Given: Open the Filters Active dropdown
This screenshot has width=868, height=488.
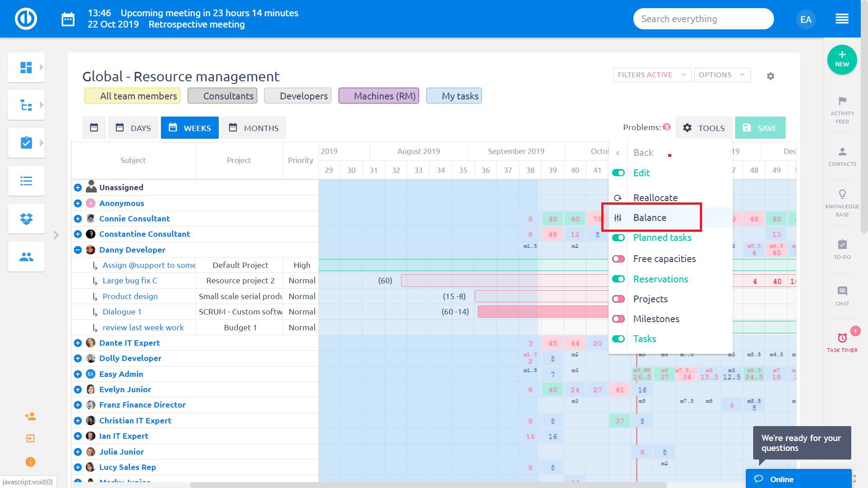Looking at the screenshot, I should coord(651,75).
